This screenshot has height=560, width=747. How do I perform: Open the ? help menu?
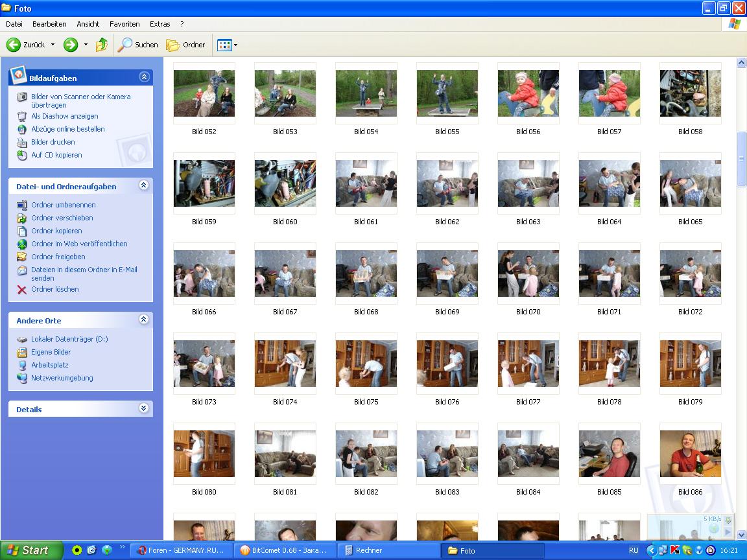tap(182, 24)
